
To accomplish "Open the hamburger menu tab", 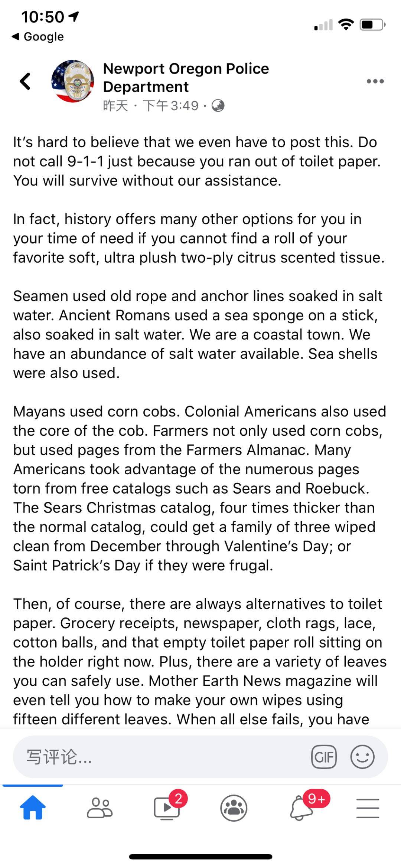I will (x=368, y=808).
